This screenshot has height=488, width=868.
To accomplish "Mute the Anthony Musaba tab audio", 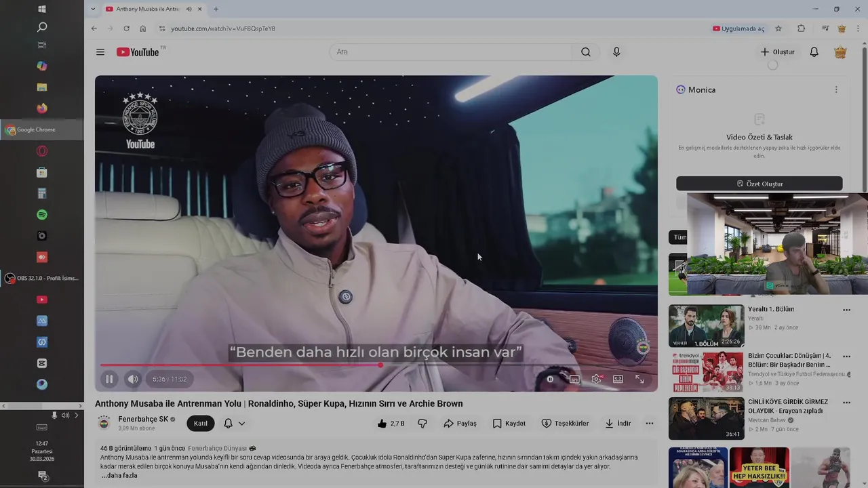I will tap(189, 9).
